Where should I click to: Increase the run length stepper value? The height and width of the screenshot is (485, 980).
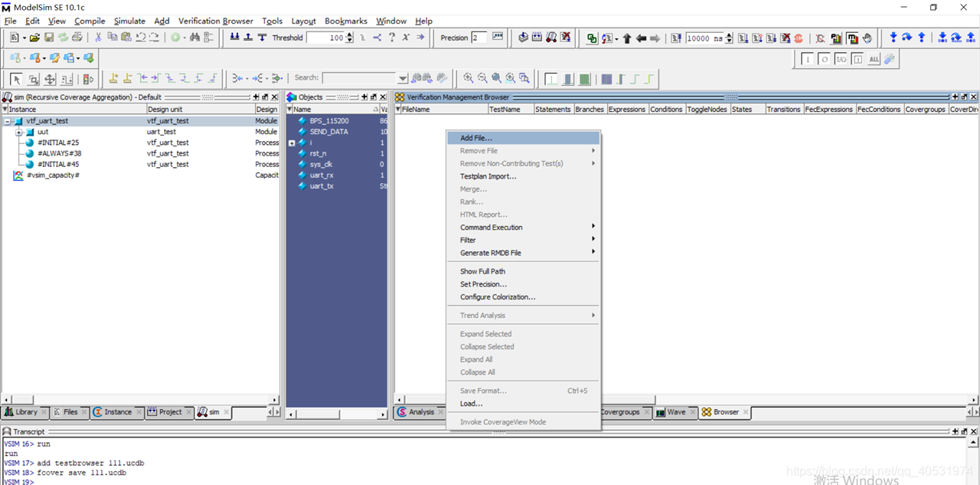coord(729,34)
